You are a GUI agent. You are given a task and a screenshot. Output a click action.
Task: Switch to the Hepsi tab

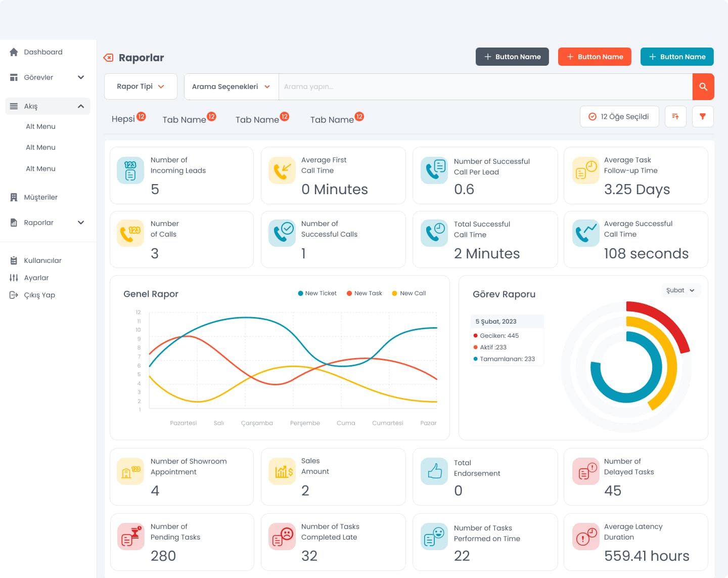click(x=128, y=118)
